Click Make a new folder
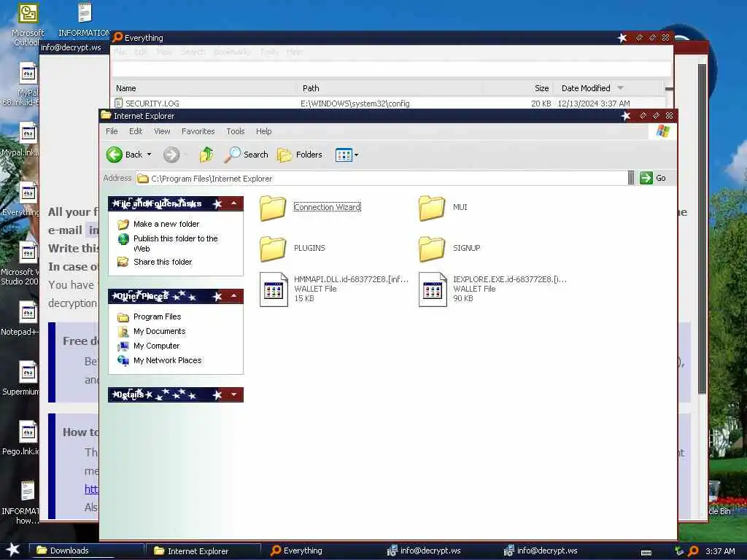Screen dimensions: 747x560 pyautogui.click(x=166, y=224)
